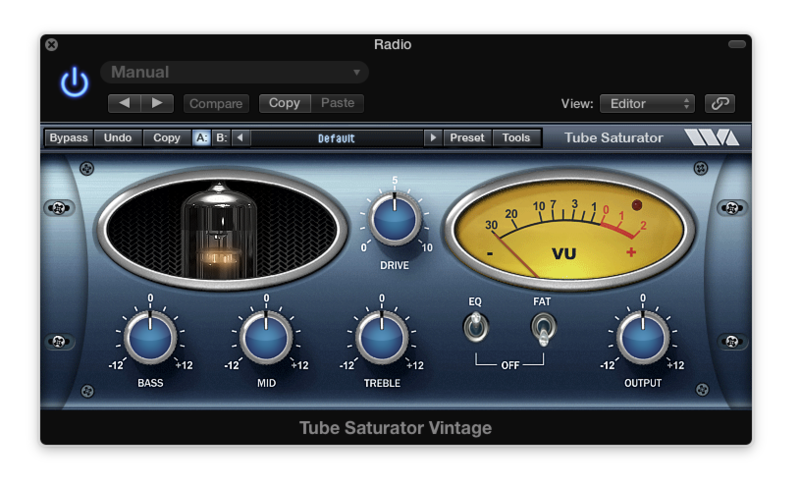Viewport: 800px width, 486px height.
Task: Click the VU meter display
Action: (563, 229)
